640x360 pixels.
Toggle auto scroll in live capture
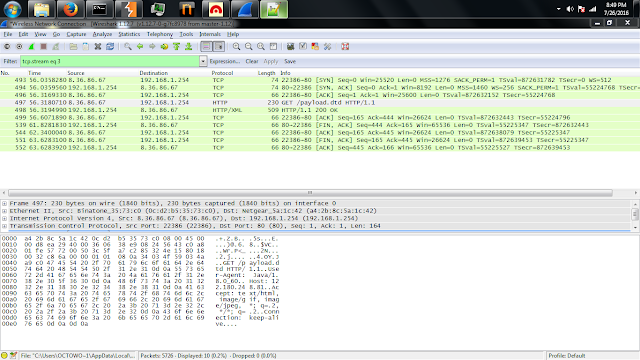tap(219, 47)
